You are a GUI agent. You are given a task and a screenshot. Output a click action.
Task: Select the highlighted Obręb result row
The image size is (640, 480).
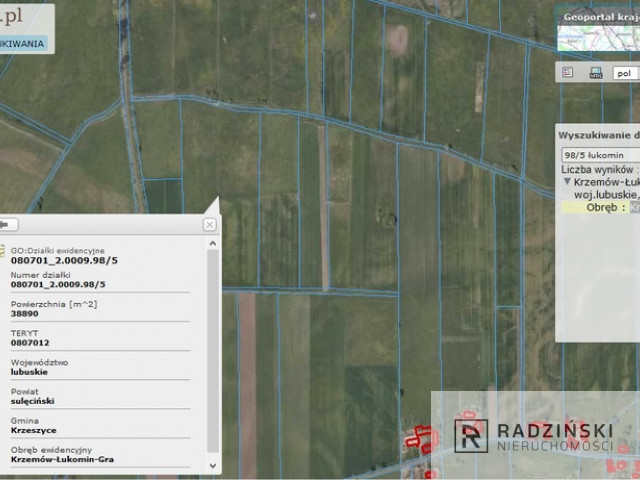[x=600, y=207]
